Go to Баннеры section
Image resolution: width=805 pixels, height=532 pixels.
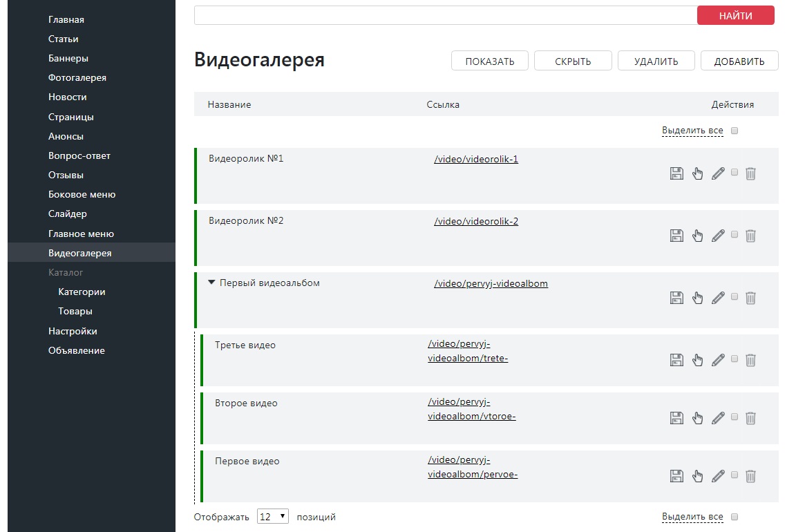68,59
